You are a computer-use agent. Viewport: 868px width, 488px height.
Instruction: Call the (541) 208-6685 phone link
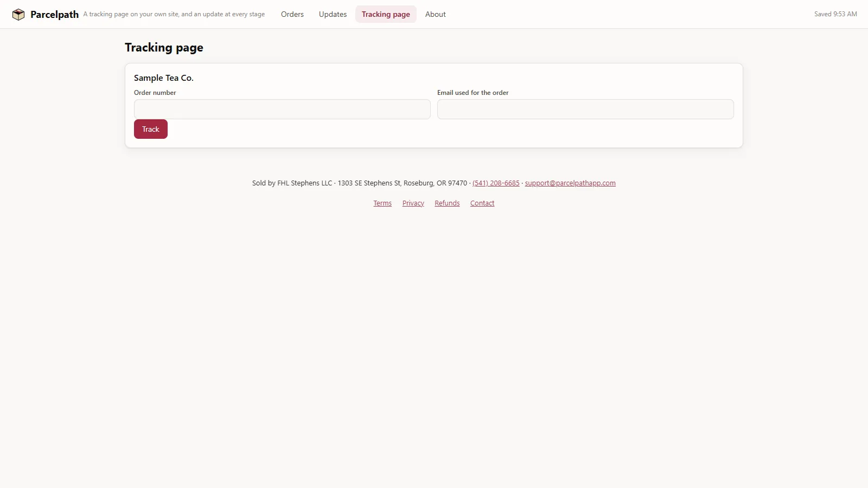click(496, 183)
